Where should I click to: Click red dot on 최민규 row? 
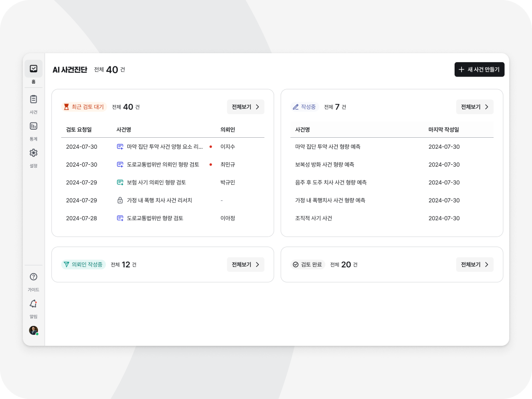[211, 164]
